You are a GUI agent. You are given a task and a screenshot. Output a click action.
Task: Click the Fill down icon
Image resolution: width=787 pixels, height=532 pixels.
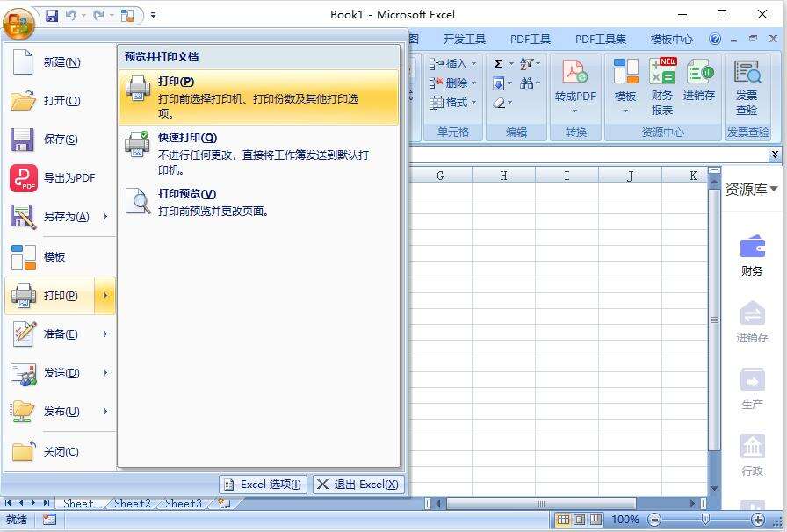[x=498, y=83]
